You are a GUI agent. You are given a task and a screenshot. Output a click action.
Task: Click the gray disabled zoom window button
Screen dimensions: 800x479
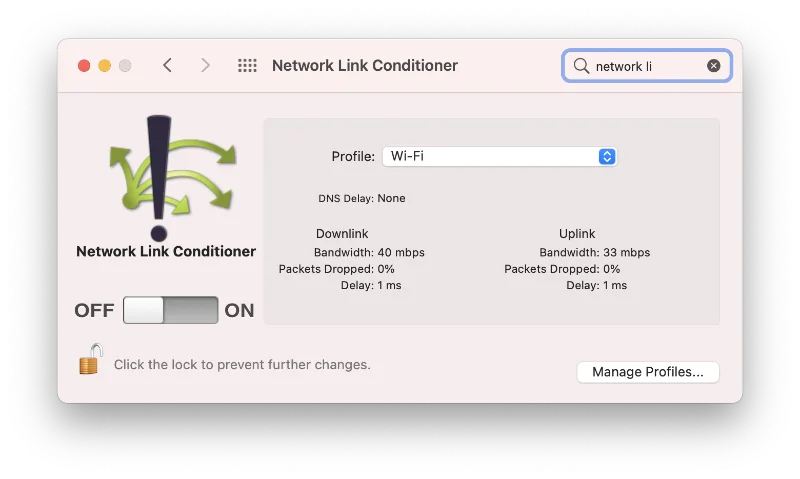[x=125, y=66]
